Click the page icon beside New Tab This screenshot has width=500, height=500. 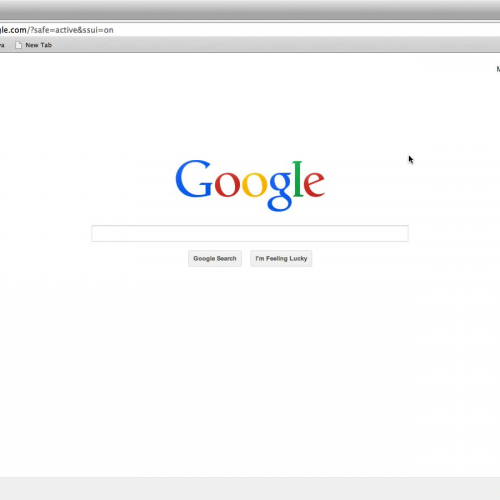click(18, 45)
